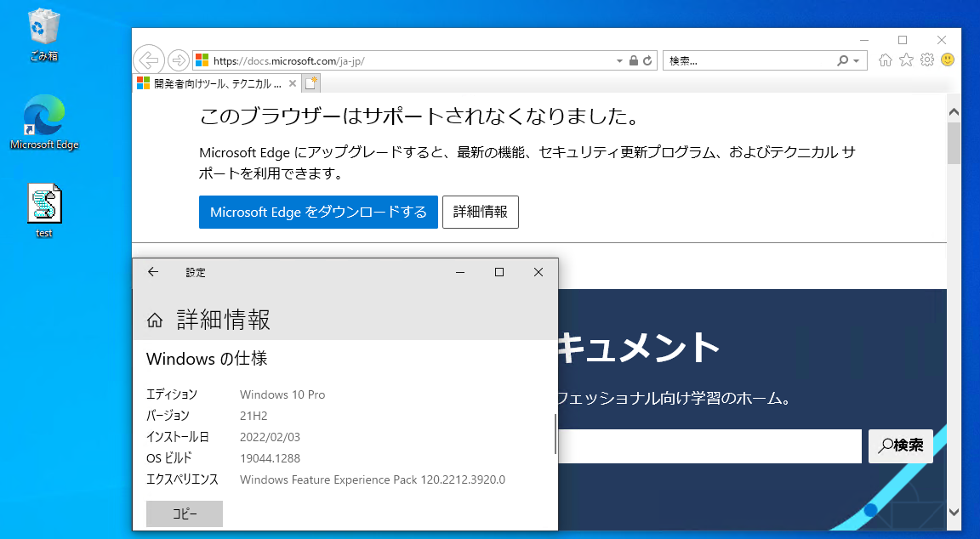The width and height of the screenshot is (980, 539).
Task: Click the 19044.1288 OS build value
Action: (x=270, y=458)
